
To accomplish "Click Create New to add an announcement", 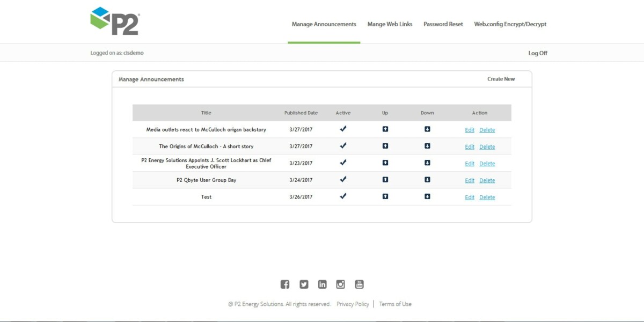I will (501, 78).
